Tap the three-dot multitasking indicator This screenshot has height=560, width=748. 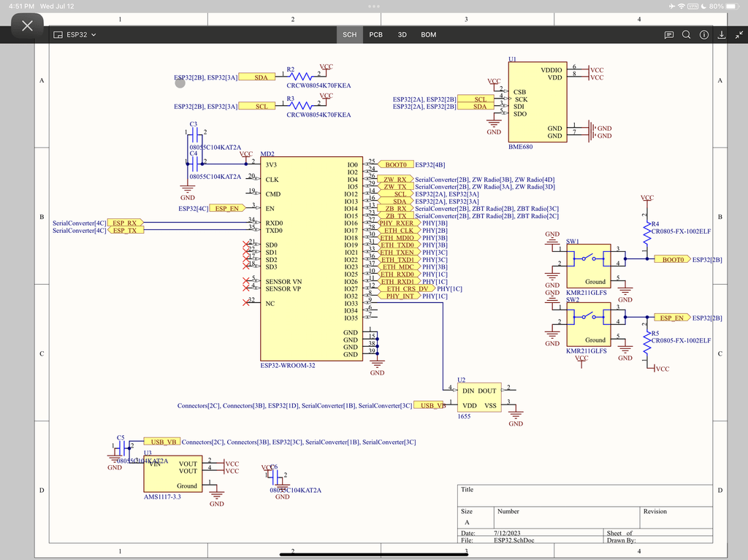tap(374, 6)
